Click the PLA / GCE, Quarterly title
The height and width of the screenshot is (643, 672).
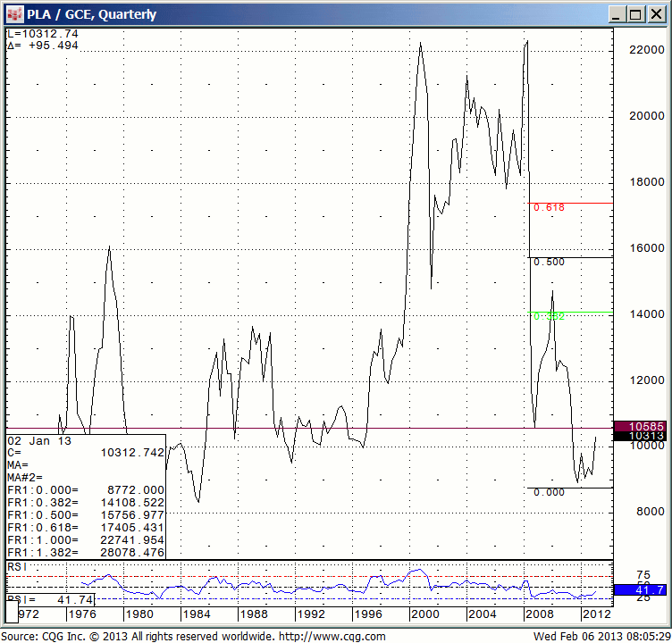(92, 14)
